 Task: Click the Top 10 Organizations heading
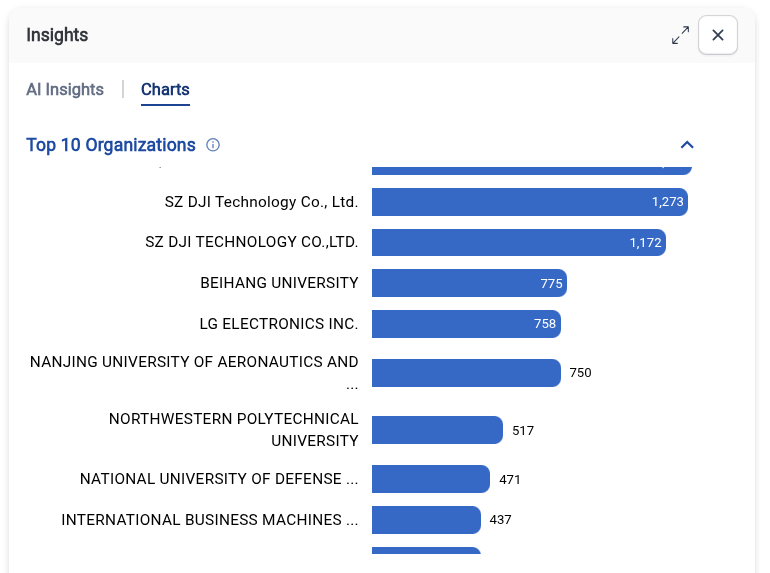coord(110,145)
